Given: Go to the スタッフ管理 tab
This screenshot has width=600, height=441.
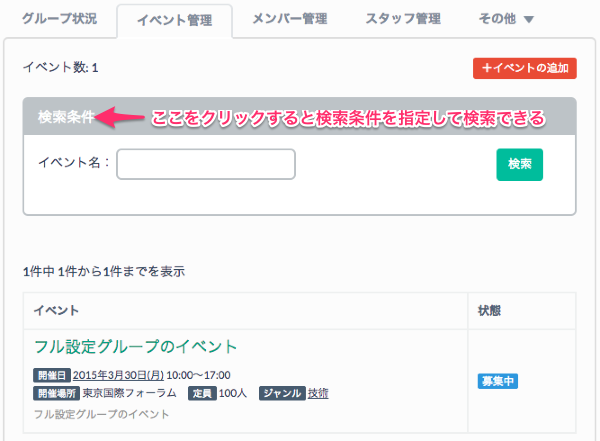Looking at the screenshot, I should click(x=403, y=19).
